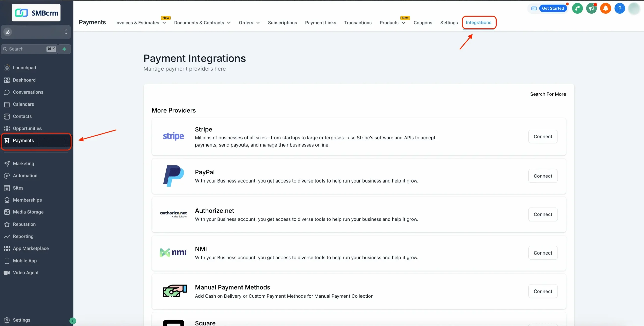The image size is (644, 326).
Task: Open the App Marketplace icon
Action: [7, 249]
